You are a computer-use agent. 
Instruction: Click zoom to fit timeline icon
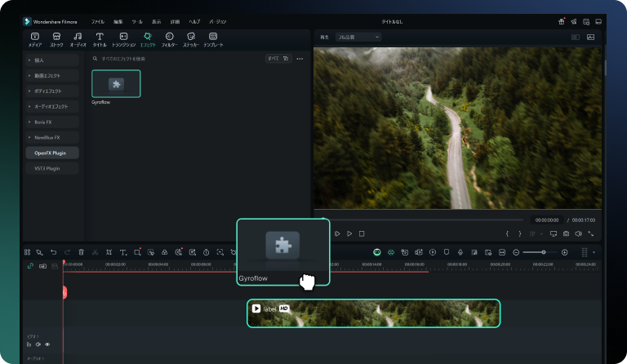pyautogui.click(x=502, y=252)
